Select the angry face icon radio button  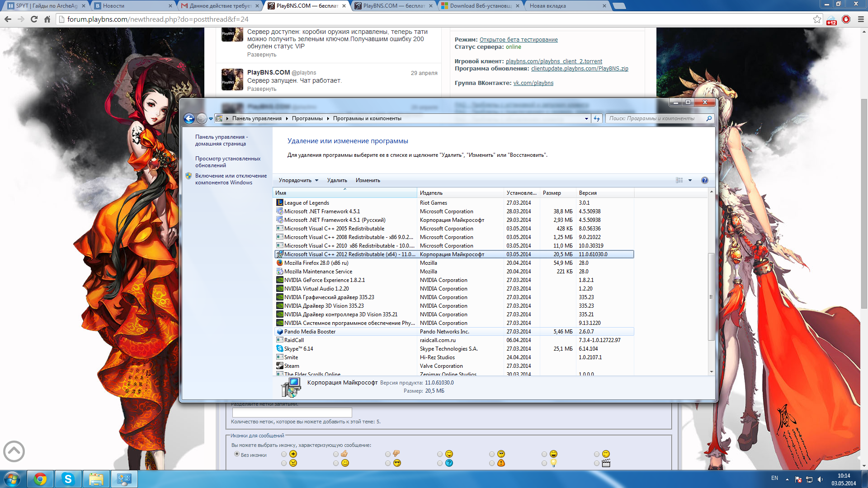[x=284, y=463]
